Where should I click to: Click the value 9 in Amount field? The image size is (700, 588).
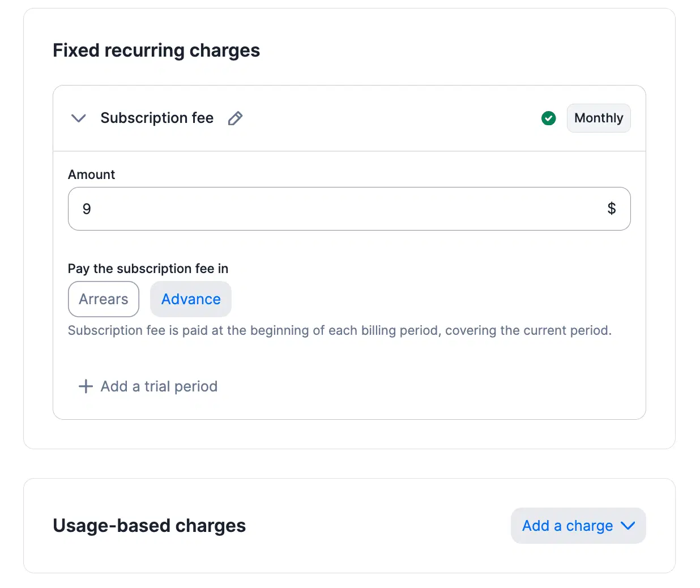[x=87, y=209]
